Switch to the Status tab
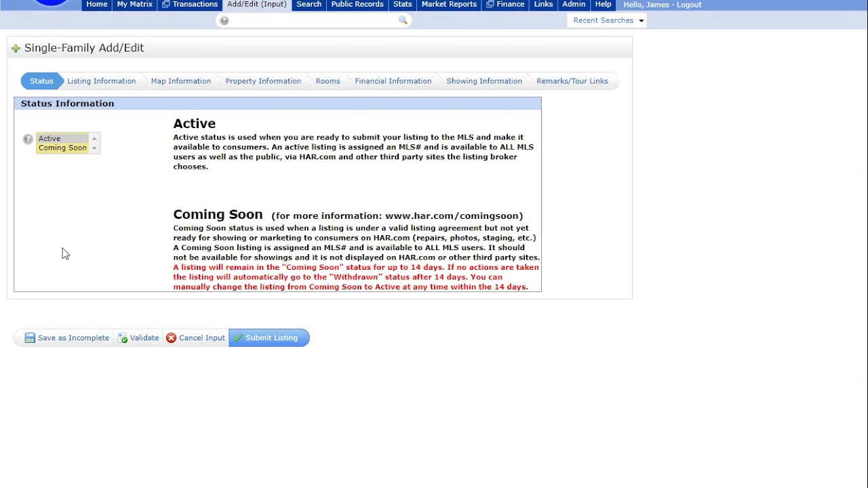Viewport: 868px width, 488px height. click(x=41, y=81)
